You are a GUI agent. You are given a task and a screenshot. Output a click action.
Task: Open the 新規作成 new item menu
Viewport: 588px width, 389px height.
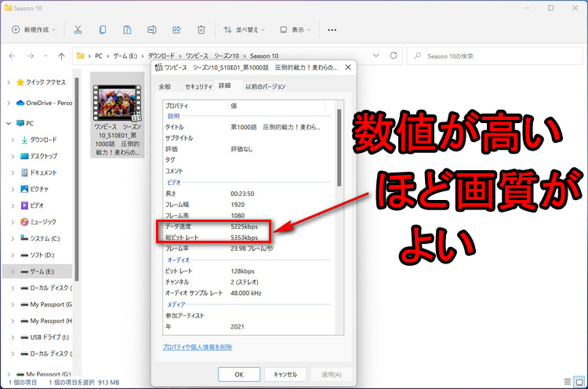point(34,30)
